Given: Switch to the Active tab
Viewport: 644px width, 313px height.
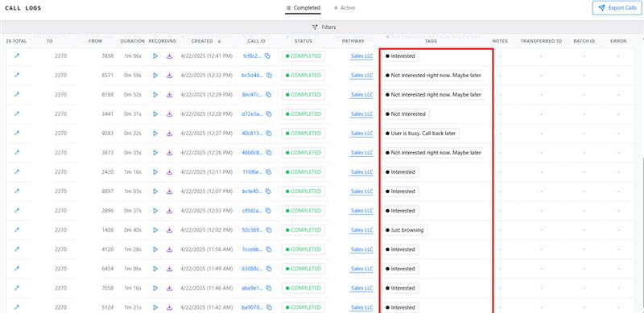Looking at the screenshot, I should point(345,8).
